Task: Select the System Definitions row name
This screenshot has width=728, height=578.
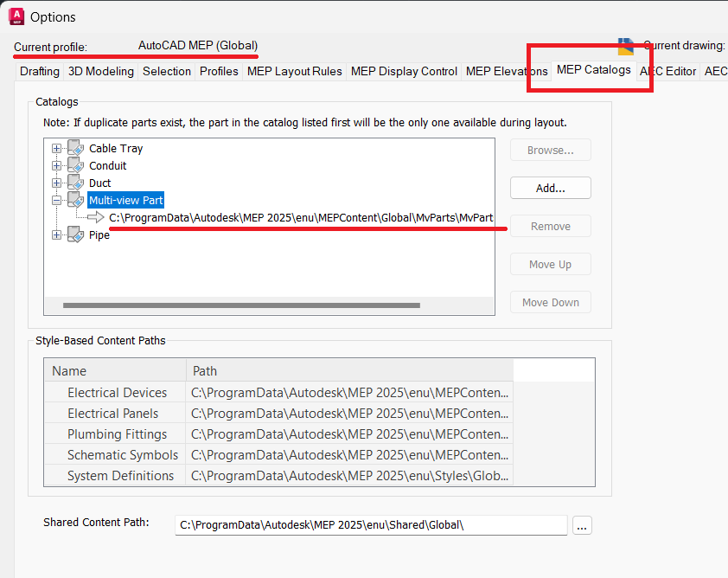Action: pos(120,476)
